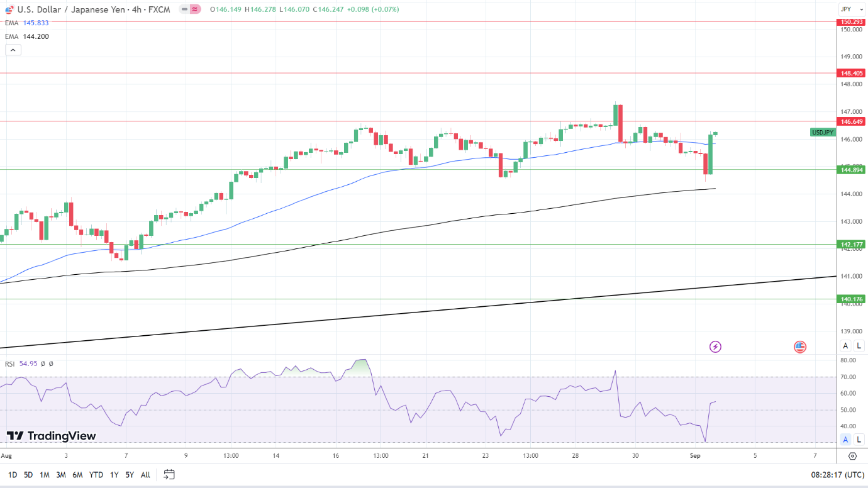The width and height of the screenshot is (868, 488).
Task: Click the pink wave indicator icon near title
Action: (x=195, y=9)
